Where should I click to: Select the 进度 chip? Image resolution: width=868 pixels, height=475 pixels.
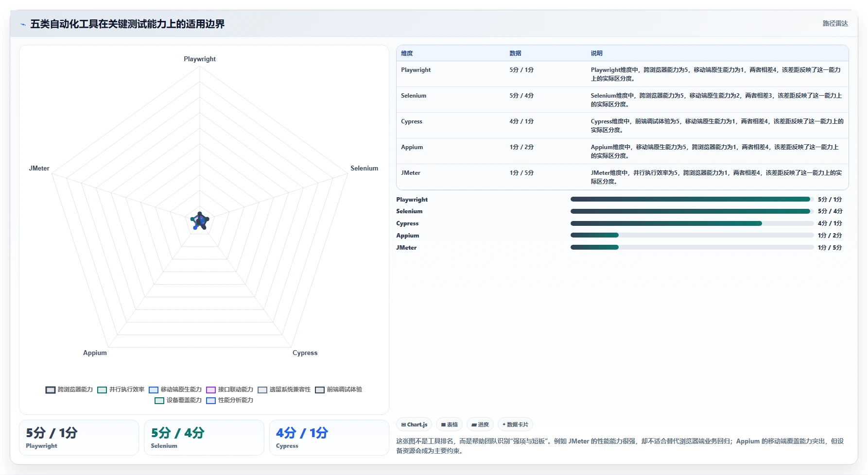click(480, 424)
